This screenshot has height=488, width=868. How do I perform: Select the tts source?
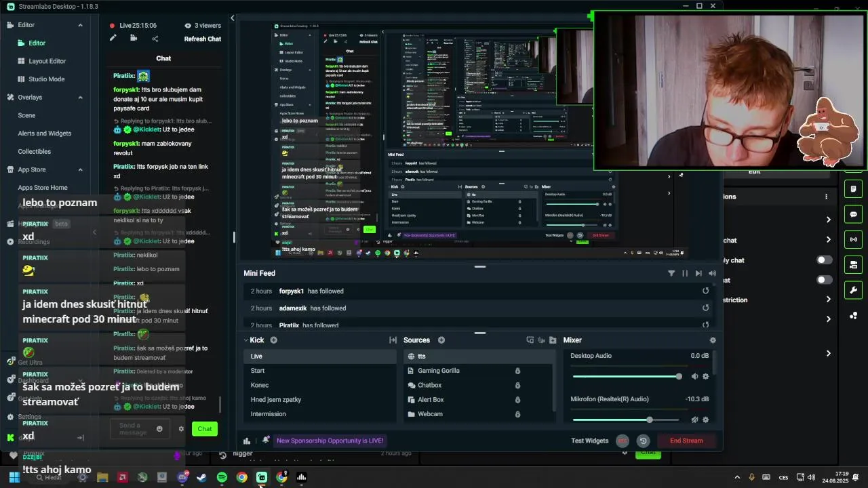pyautogui.click(x=479, y=357)
